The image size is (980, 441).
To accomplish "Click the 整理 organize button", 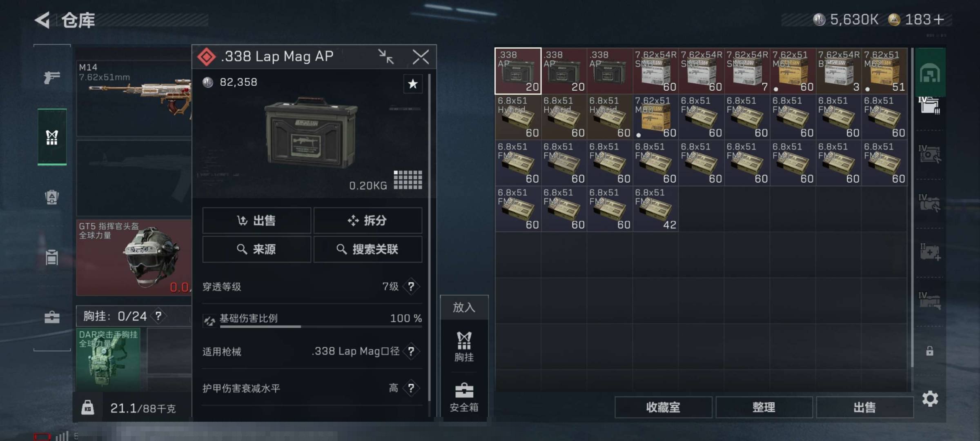I will tap(764, 407).
